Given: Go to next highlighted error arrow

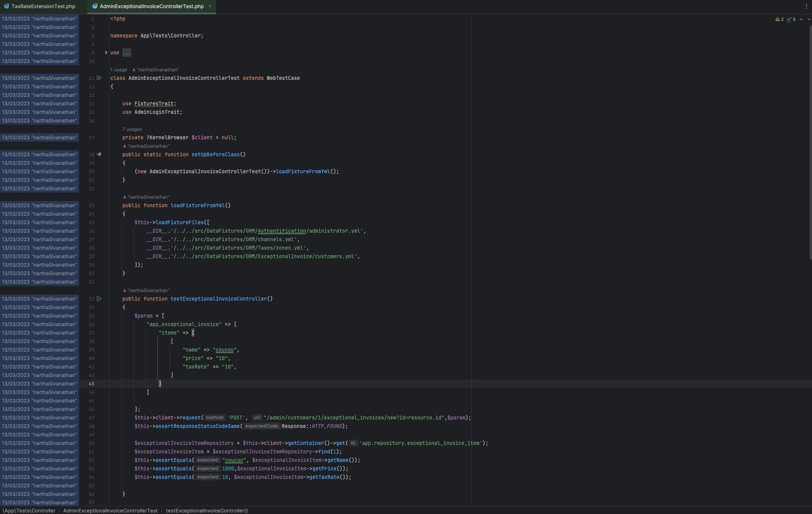Looking at the screenshot, I should coord(809,19).
